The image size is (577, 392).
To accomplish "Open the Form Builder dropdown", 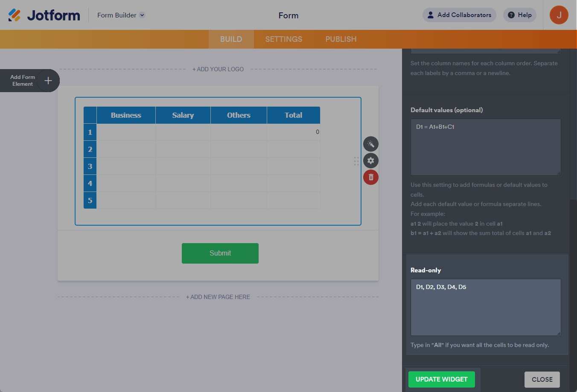I will (x=121, y=15).
